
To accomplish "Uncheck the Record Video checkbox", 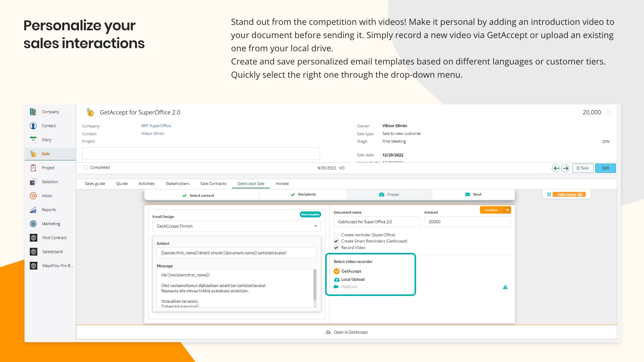I will 336,248.
